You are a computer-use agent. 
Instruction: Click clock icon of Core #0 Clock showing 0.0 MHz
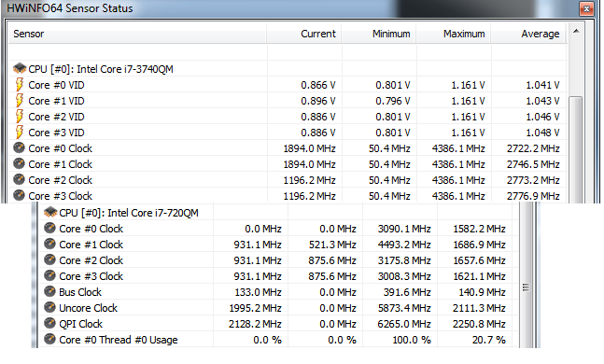click(49, 228)
